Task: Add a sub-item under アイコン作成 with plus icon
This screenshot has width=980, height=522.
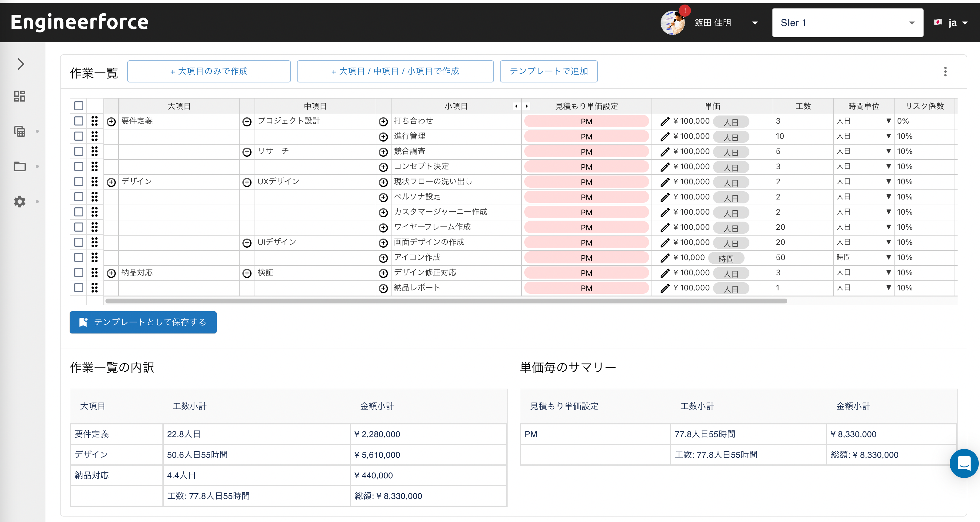Action: click(x=383, y=258)
